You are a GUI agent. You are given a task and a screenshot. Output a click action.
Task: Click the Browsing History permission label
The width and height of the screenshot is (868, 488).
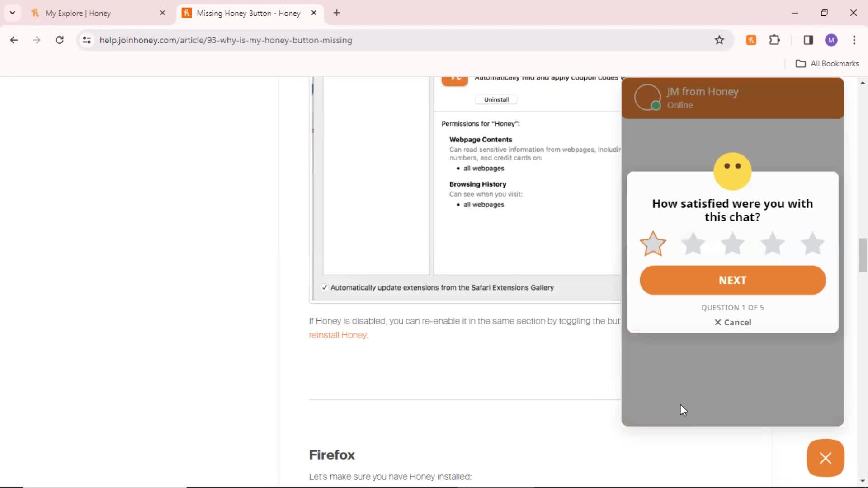[x=477, y=184]
